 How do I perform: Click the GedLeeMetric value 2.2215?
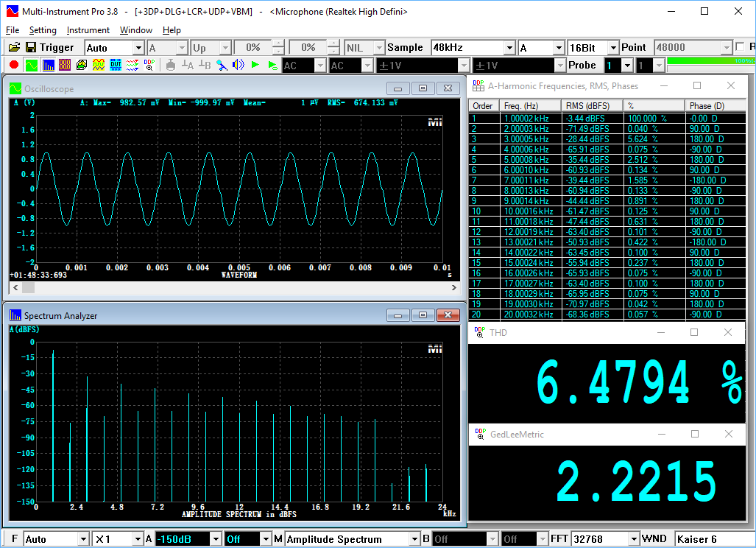pos(637,482)
